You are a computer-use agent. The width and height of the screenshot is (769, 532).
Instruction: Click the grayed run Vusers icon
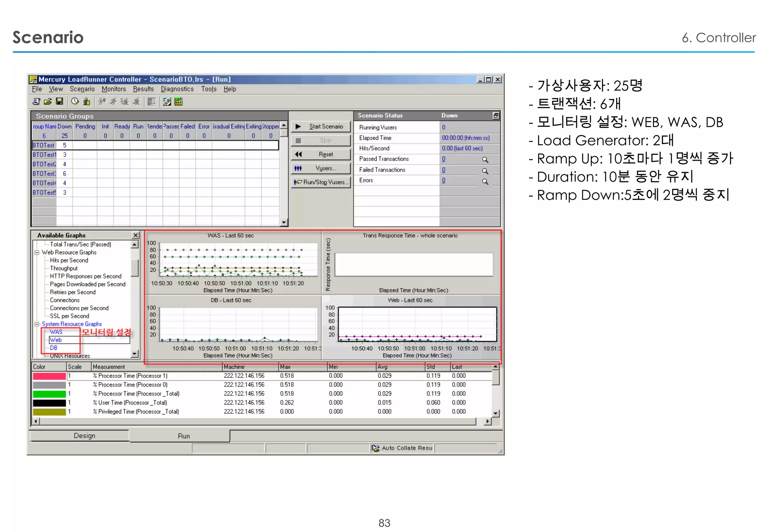(x=113, y=101)
